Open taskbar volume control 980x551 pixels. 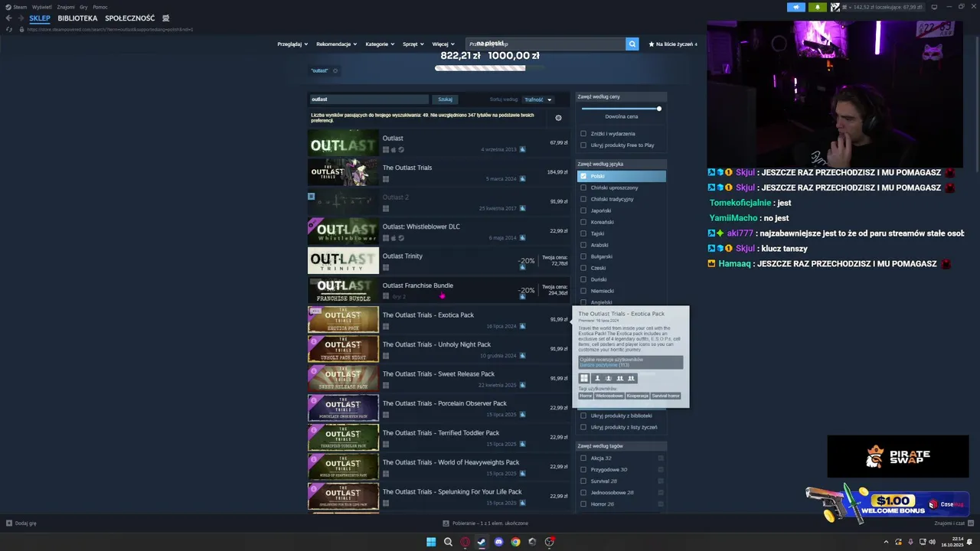pyautogui.click(x=932, y=542)
